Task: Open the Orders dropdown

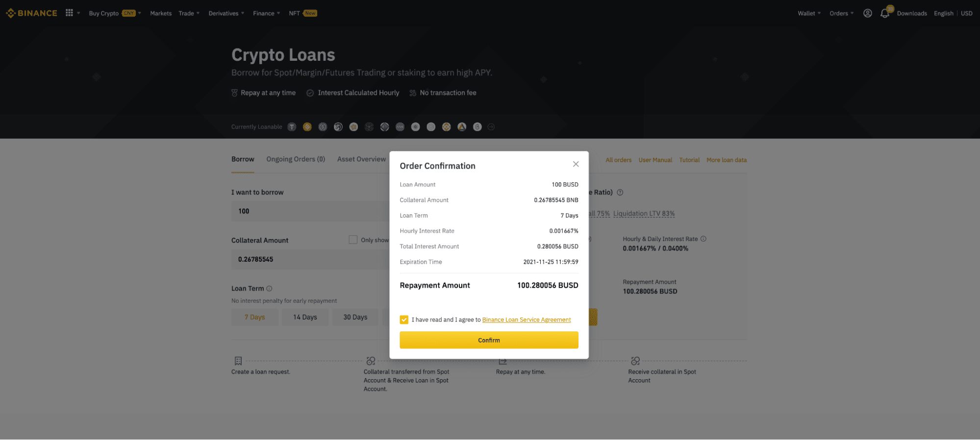Action: [x=841, y=13]
